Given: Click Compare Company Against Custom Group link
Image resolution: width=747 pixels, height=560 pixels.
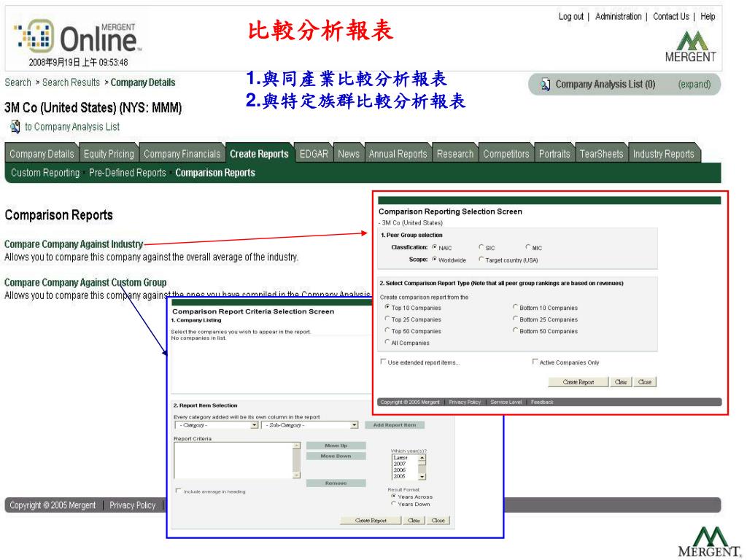Looking at the screenshot, I should pyautogui.click(x=85, y=282).
